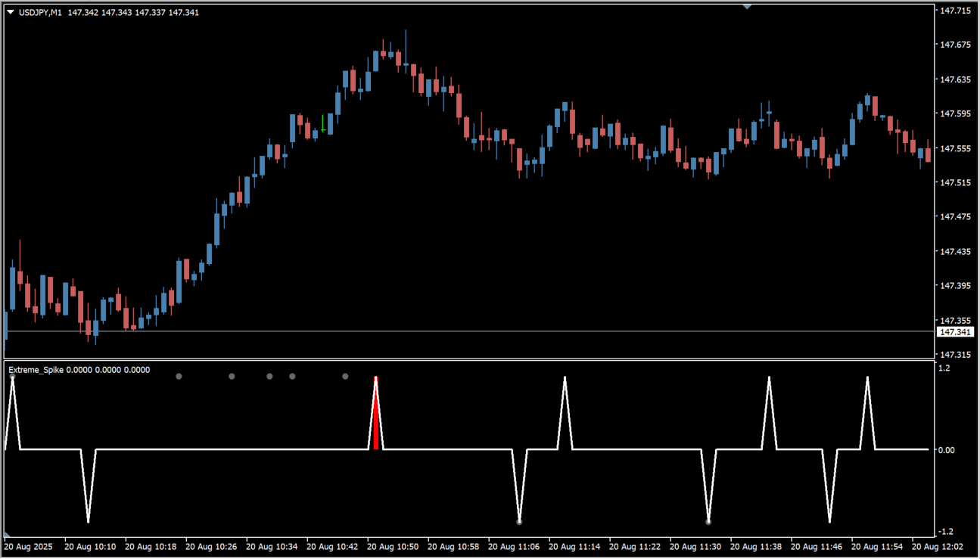This screenshot has height=559, width=980.
Task: Click the 147.635 price scale label
Action: [x=955, y=79]
